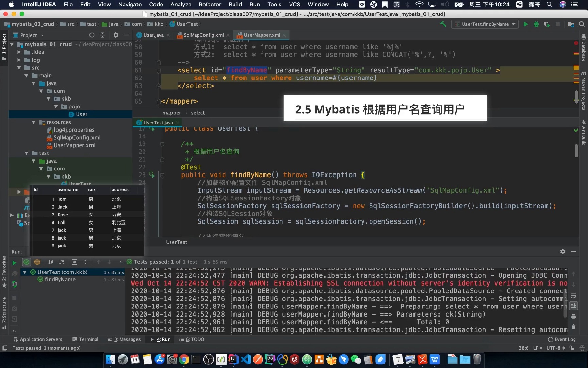The height and width of the screenshot is (368, 588).
Task: Click Spotlight search in macOS menu bar
Action: click(549, 4)
